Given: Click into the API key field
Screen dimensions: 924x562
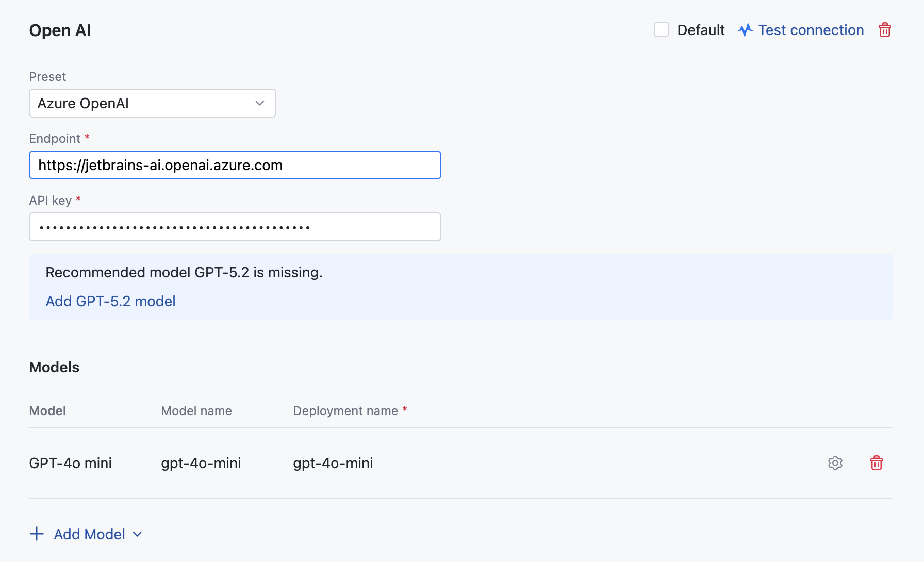Looking at the screenshot, I should click(235, 227).
